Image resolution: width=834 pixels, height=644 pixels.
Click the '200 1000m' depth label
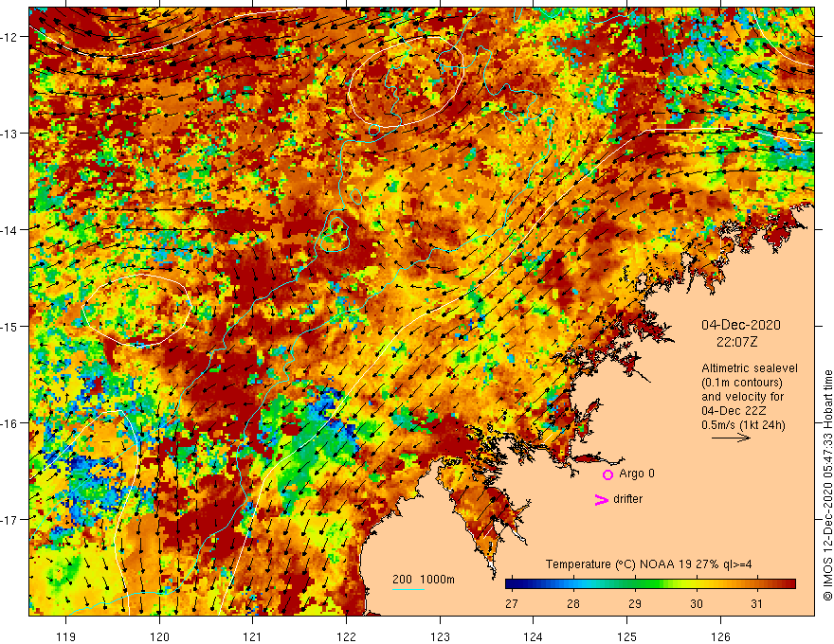[x=424, y=580]
